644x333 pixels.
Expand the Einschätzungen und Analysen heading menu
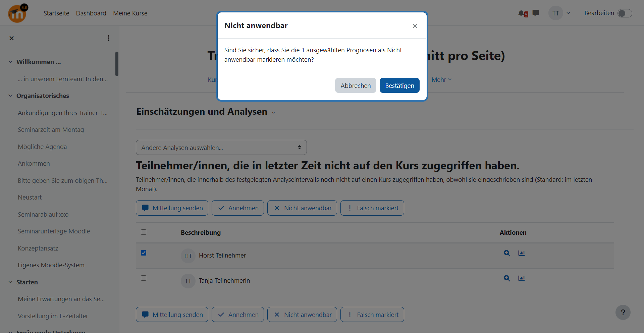pyautogui.click(x=273, y=112)
